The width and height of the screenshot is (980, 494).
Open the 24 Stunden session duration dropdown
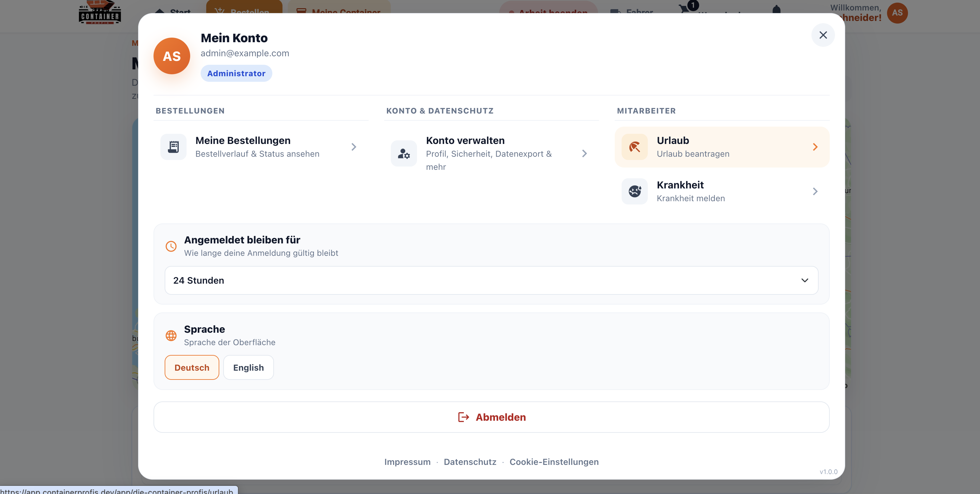[x=491, y=280]
